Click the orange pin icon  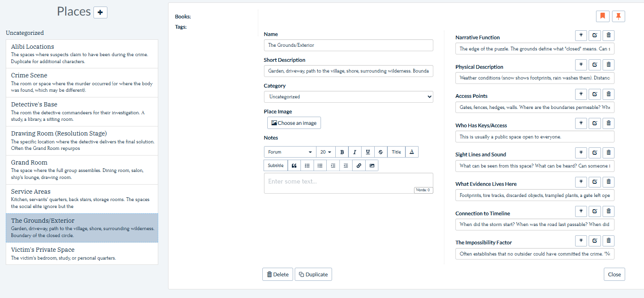coord(618,16)
